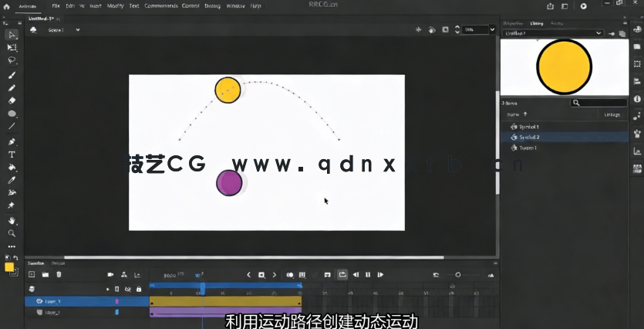Image resolution: width=644 pixels, height=329 pixels.
Task: Open the File menu
Action: 56,5
